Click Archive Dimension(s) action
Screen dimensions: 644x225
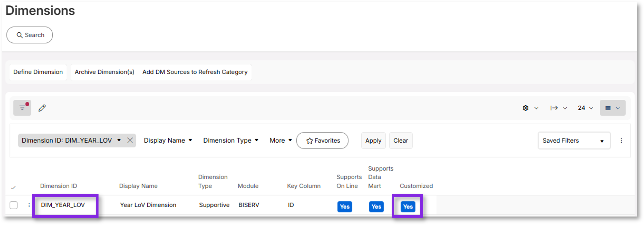(105, 72)
